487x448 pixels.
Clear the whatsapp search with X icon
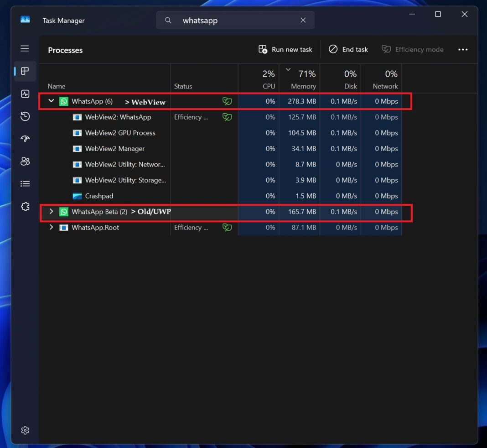coord(303,20)
